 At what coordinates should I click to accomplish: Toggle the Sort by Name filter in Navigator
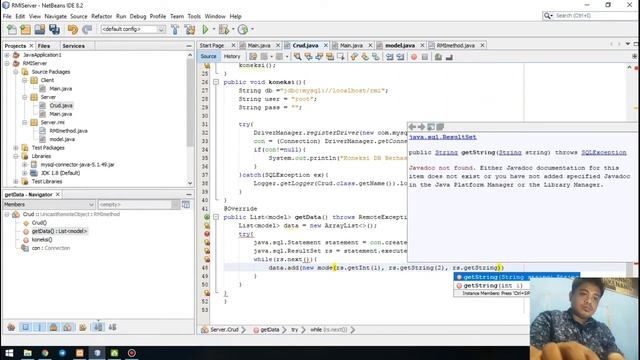point(98,327)
